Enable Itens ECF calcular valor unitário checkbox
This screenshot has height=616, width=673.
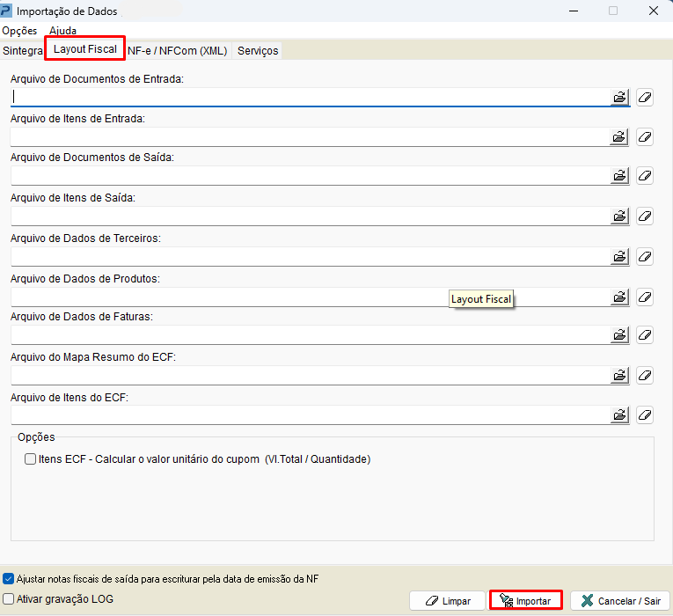click(31, 458)
